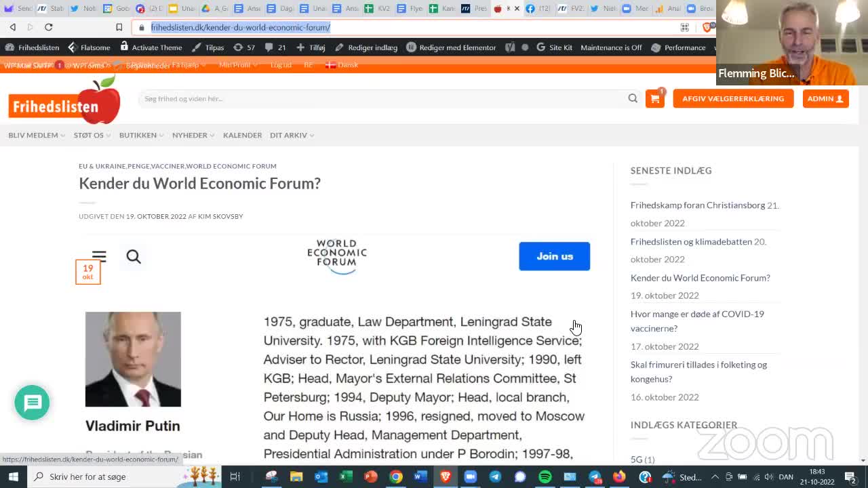Open Outlook from taskbar

pos(321,476)
